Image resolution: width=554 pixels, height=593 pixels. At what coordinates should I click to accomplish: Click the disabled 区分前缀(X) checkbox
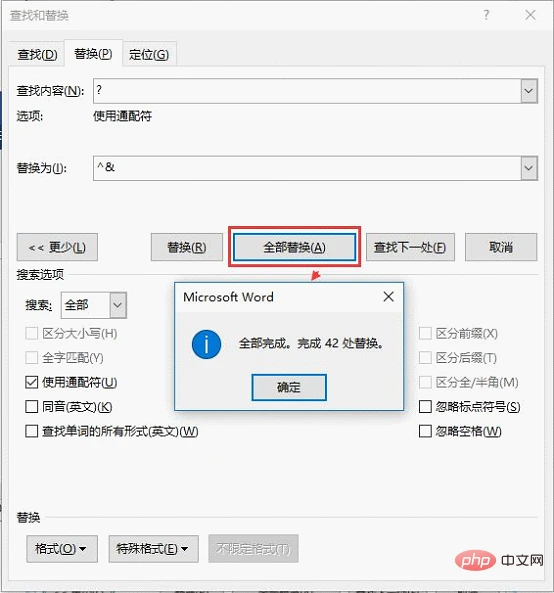(x=425, y=334)
